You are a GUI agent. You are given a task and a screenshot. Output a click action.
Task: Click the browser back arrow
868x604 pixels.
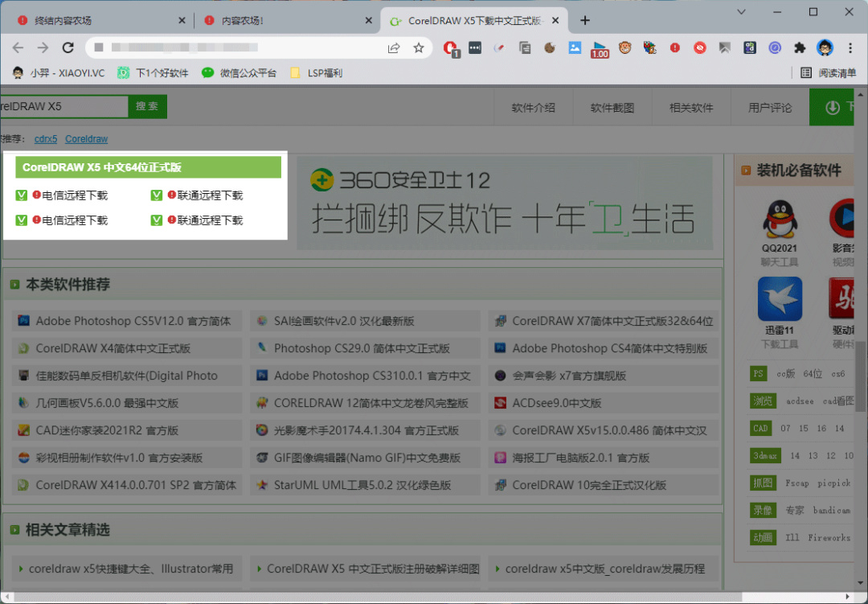point(18,47)
